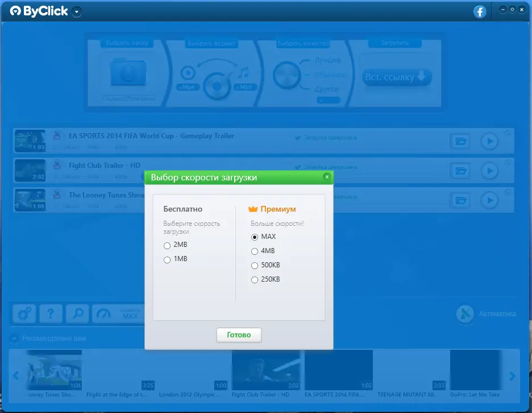The image size is (532, 413).
Task: Play the Looney Tunes Show download
Action: tap(489, 200)
